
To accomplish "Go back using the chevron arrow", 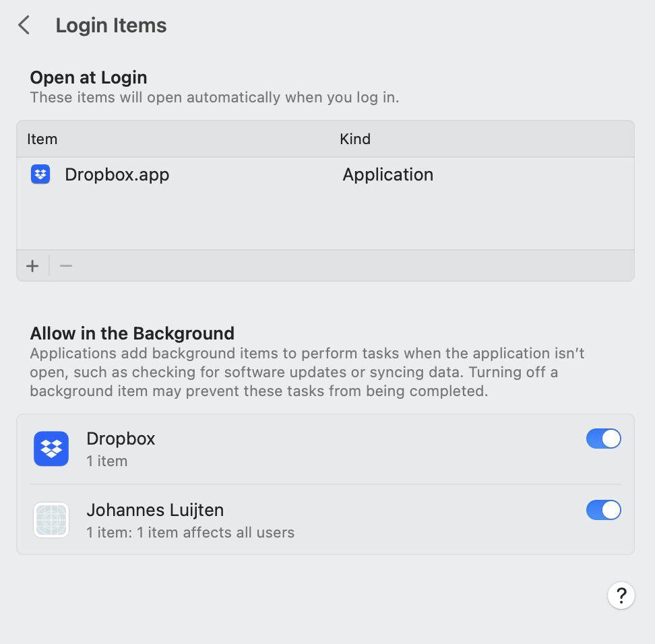I will [x=24, y=25].
